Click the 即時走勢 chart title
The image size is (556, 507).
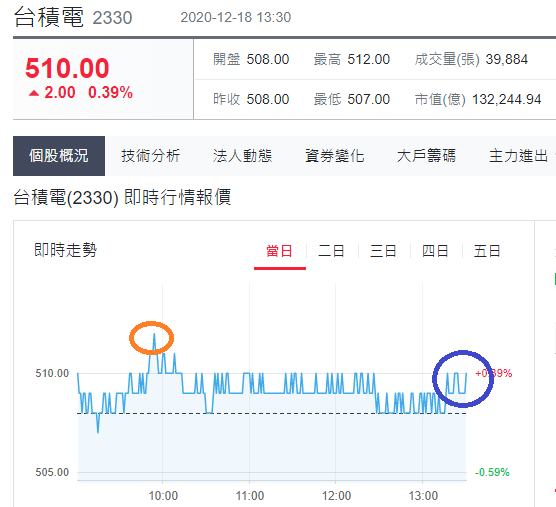coord(65,250)
